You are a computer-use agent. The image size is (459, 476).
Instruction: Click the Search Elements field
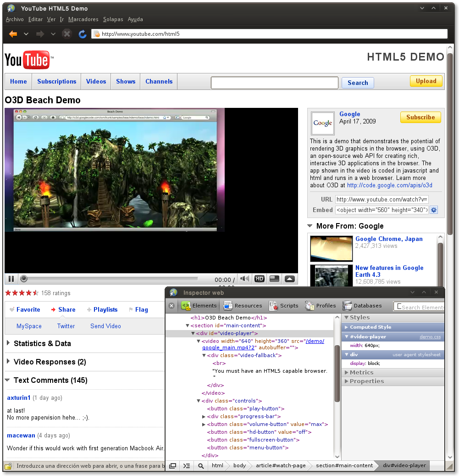[419, 307]
